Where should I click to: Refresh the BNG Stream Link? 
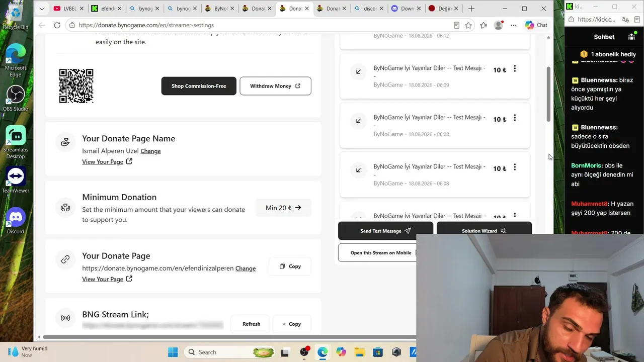tap(251, 324)
